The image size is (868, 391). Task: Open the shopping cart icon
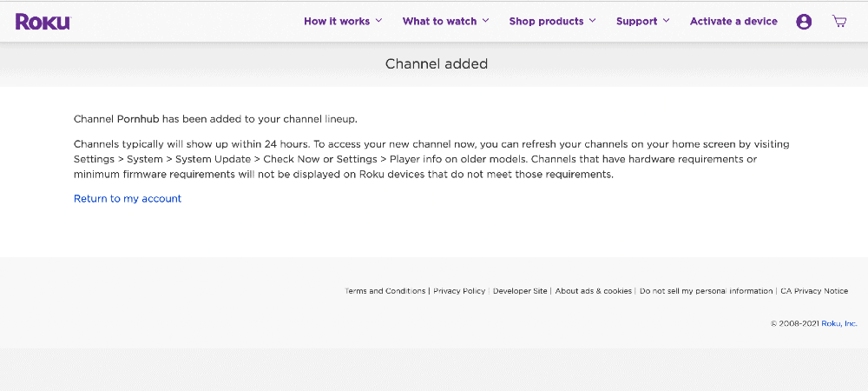[839, 22]
